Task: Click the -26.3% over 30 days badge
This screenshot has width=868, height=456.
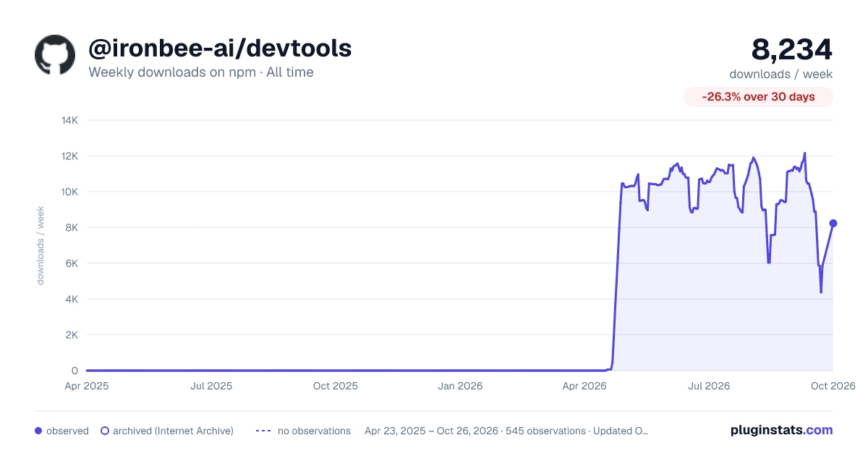Action: click(759, 97)
